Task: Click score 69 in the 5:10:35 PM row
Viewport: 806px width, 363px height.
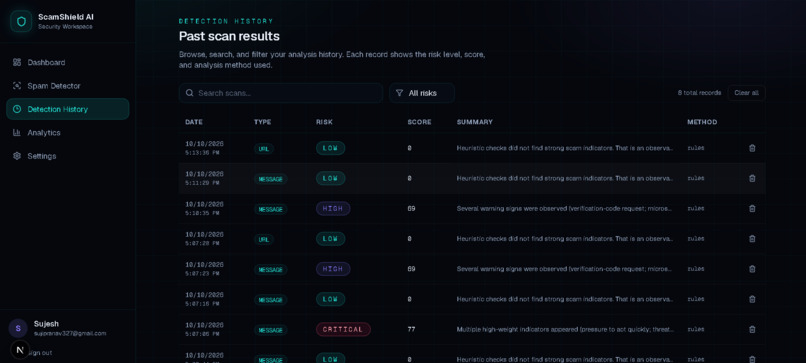Action: (x=411, y=209)
